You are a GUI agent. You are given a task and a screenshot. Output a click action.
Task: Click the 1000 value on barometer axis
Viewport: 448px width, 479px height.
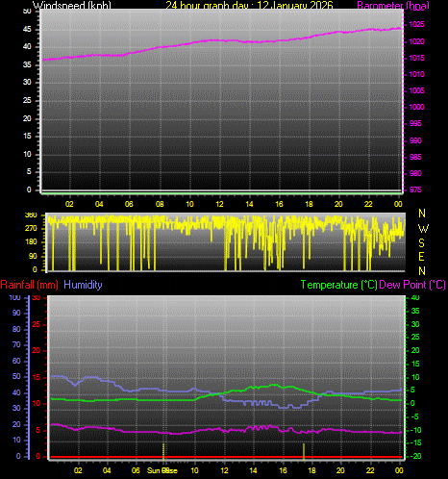[416, 107]
